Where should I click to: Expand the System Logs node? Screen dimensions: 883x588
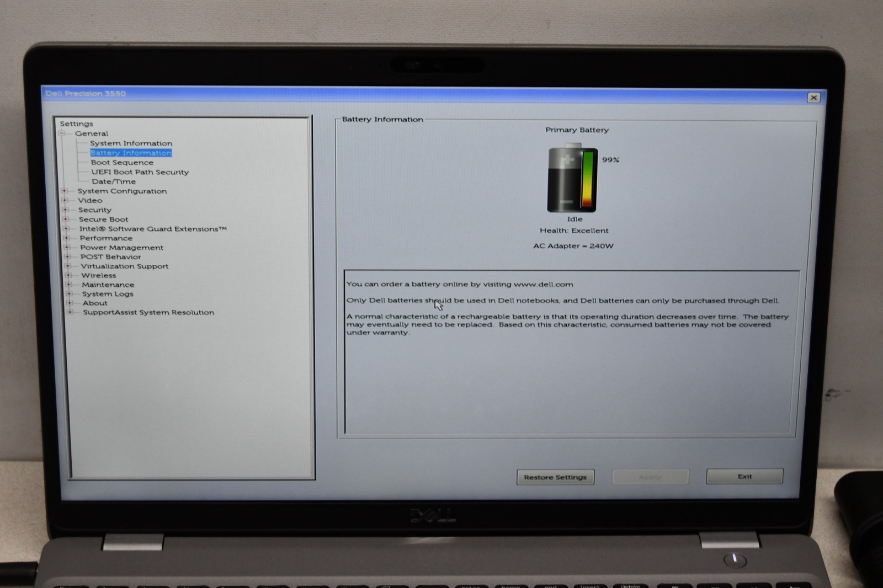69,293
